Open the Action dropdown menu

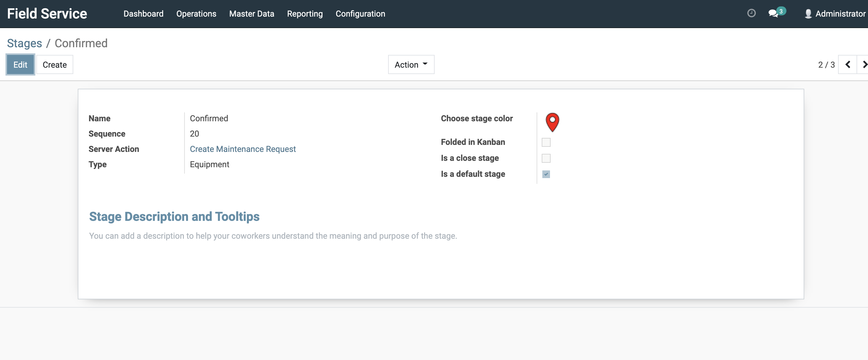pyautogui.click(x=411, y=64)
